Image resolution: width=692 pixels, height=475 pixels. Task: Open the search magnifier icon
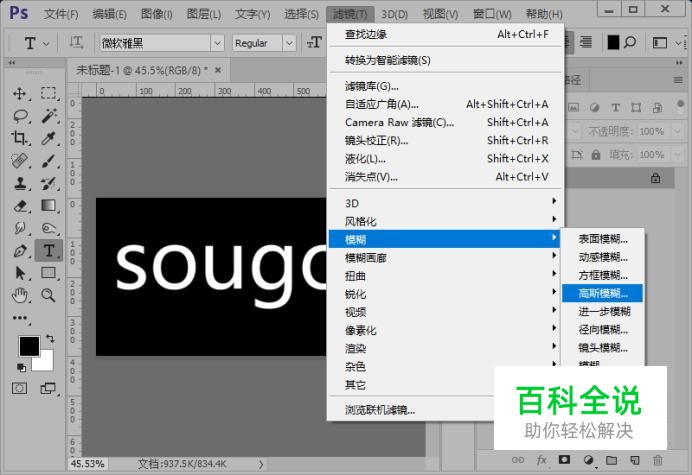[630, 42]
